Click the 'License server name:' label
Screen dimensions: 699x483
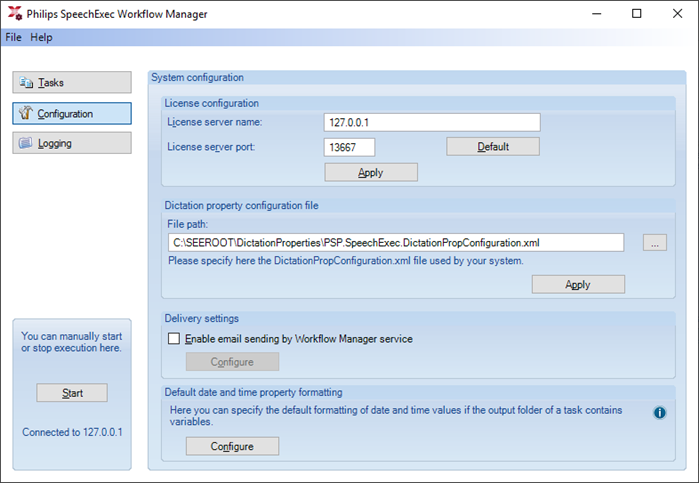tap(215, 122)
